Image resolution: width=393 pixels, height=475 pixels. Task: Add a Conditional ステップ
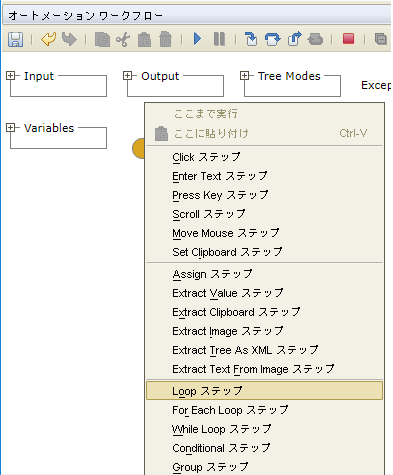point(264,448)
